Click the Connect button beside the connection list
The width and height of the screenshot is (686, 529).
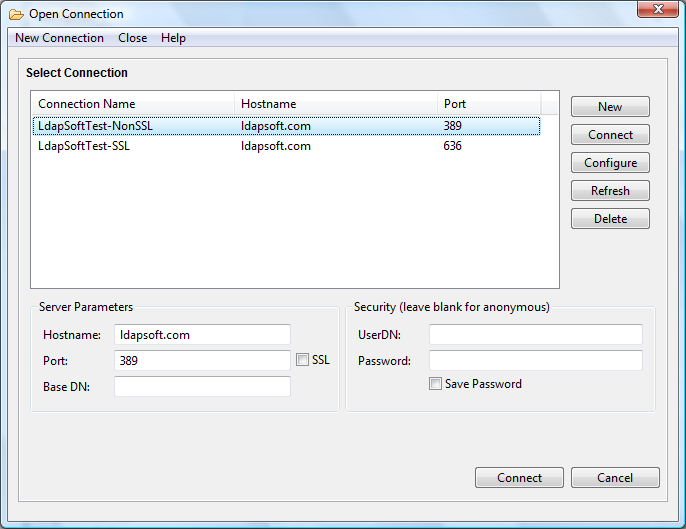[x=610, y=135]
